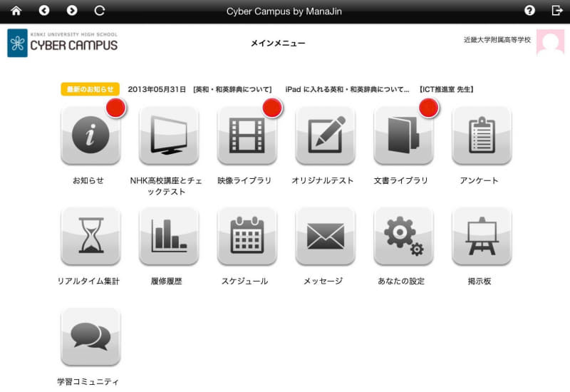Click the オリジナルテスト label text
Viewport: 570px width, 392px height.
coord(323,180)
